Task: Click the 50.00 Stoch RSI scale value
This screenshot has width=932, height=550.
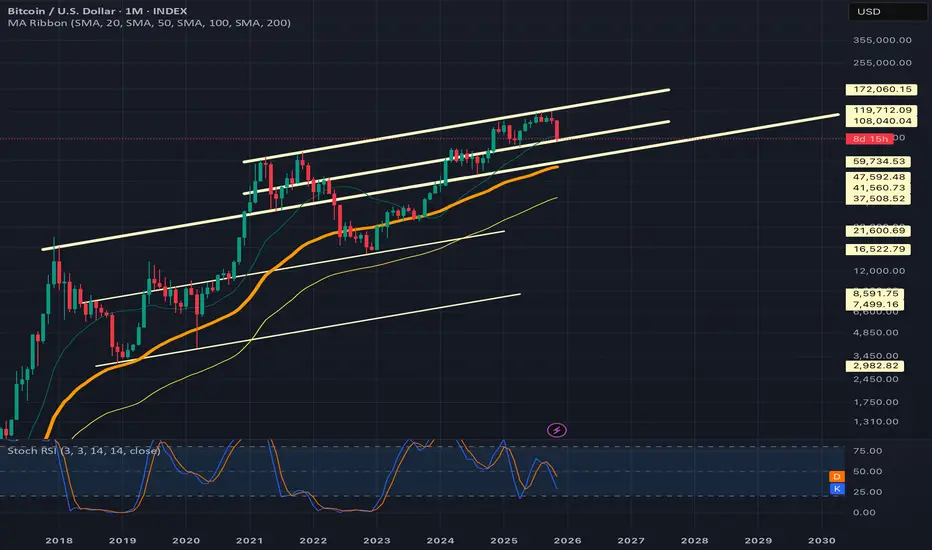Action: [x=868, y=472]
